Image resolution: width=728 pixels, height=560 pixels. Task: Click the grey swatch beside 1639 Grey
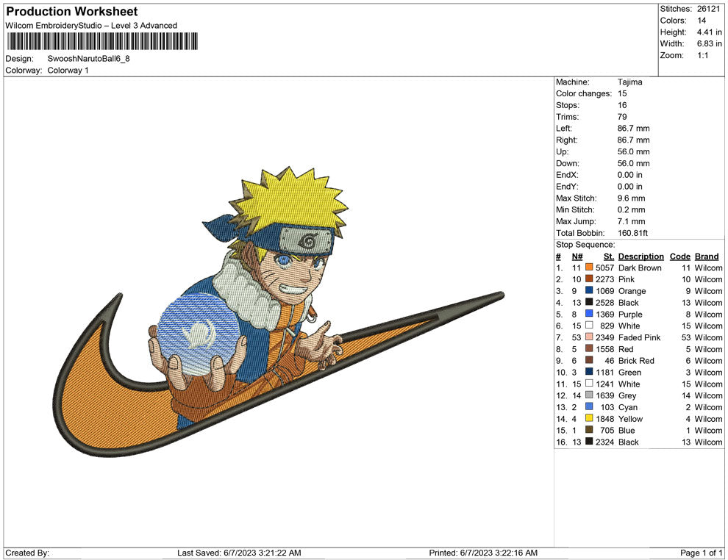(589, 395)
